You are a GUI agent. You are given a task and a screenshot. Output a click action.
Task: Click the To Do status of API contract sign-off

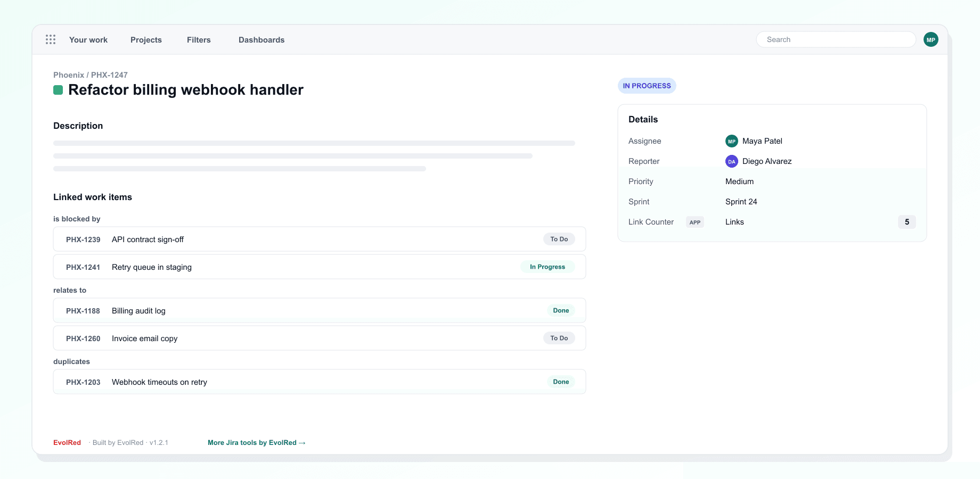[559, 239]
